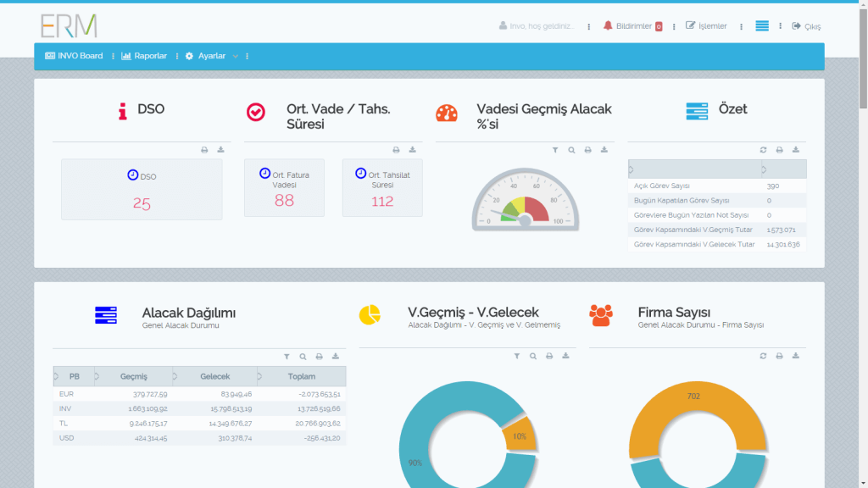Click the Ort. Tahsilat Süresi card
This screenshot has height=488, width=868.
point(382,188)
